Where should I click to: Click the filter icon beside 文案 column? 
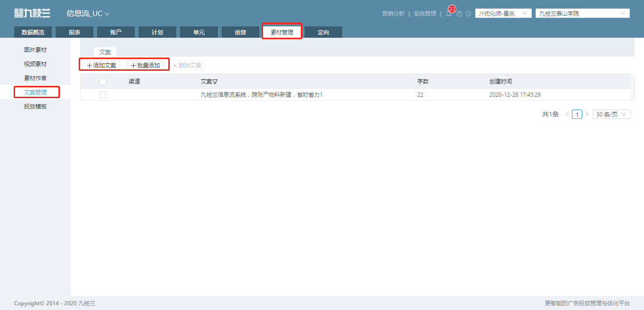[215, 82]
